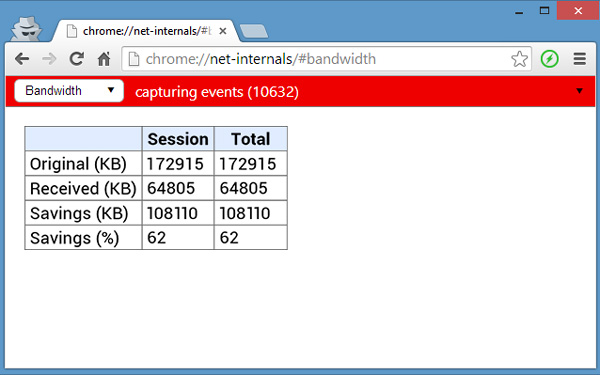Reload the net-internals page
This screenshot has height=375, width=600.
click(77, 59)
